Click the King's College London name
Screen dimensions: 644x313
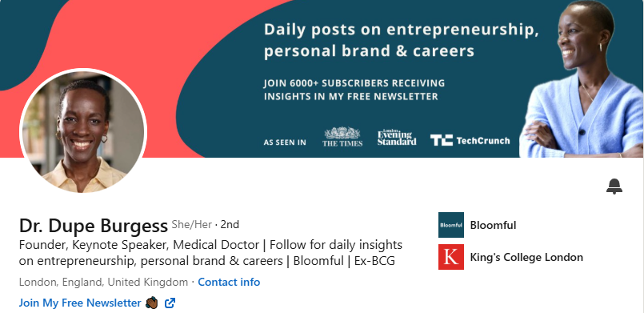point(526,258)
